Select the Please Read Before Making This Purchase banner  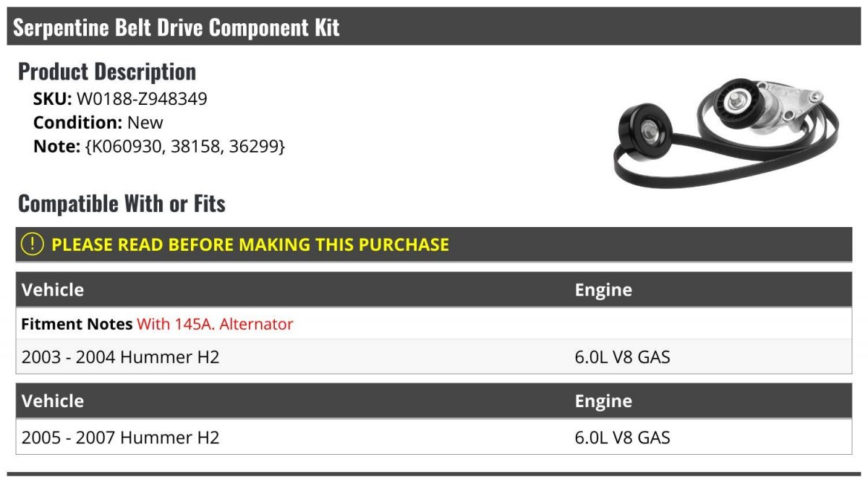(x=434, y=244)
